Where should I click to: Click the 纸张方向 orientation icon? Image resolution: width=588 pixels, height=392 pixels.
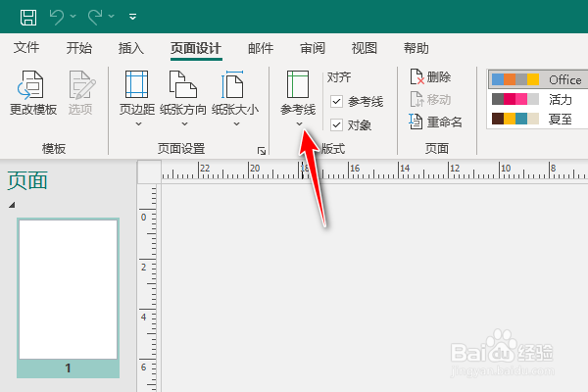(183, 84)
